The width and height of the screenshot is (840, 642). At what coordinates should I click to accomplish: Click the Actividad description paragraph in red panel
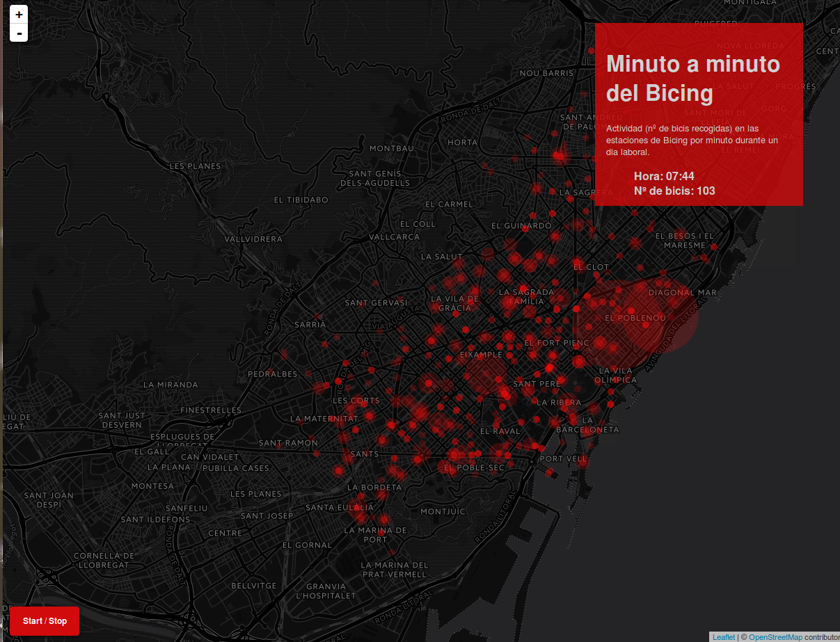(x=692, y=140)
